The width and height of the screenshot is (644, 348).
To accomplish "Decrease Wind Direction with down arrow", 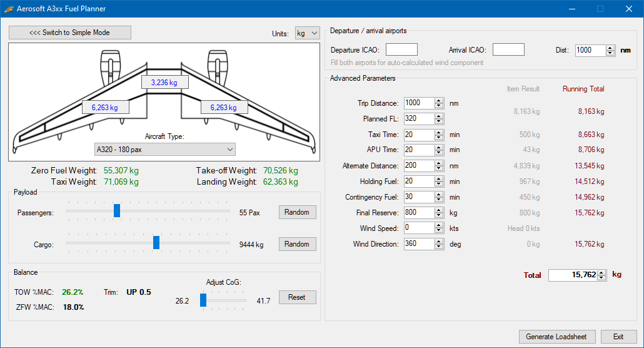I will pyautogui.click(x=439, y=247).
